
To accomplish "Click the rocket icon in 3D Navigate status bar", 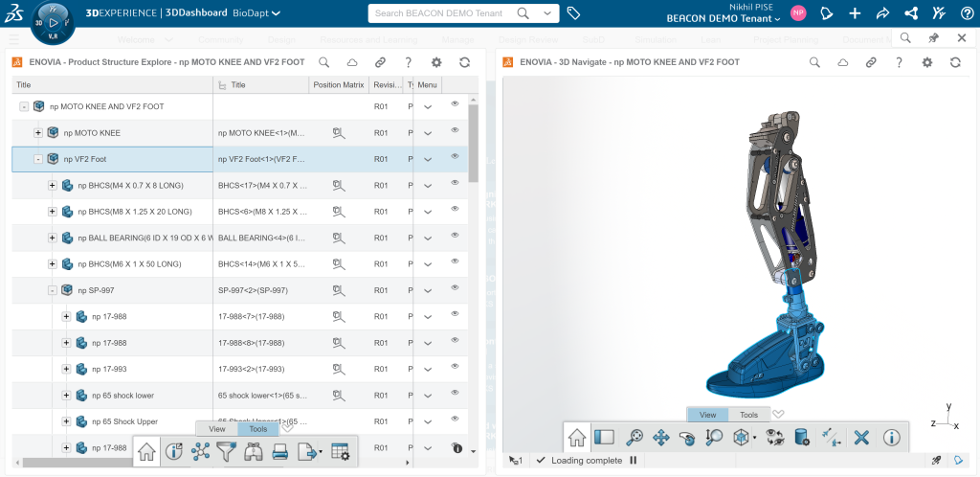I will pyautogui.click(x=936, y=460).
